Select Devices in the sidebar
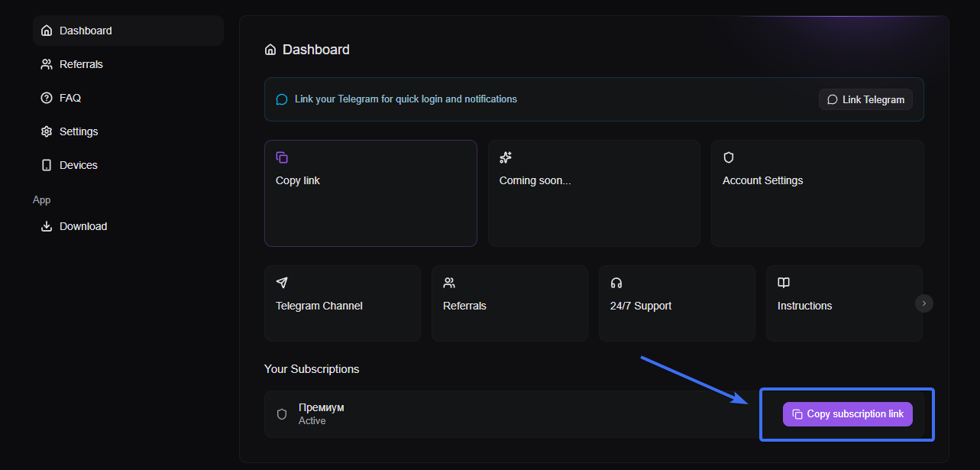The width and height of the screenshot is (980, 470). pos(128,165)
